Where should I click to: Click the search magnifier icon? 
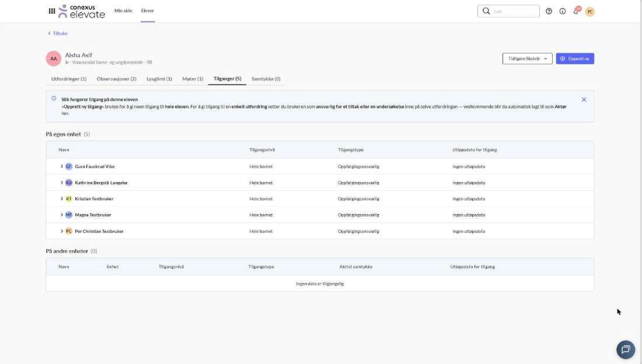[x=486, y=11]
